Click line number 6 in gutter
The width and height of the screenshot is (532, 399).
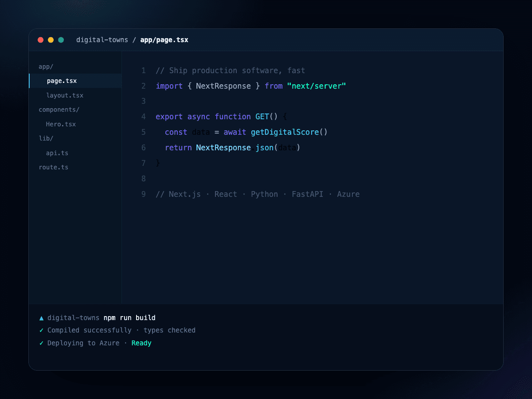143,148
